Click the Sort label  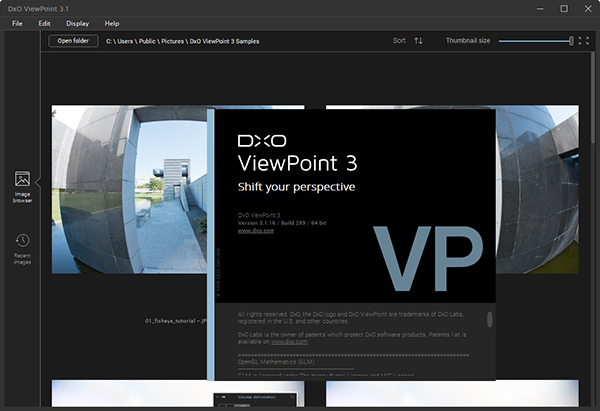(x=399, y=41)
